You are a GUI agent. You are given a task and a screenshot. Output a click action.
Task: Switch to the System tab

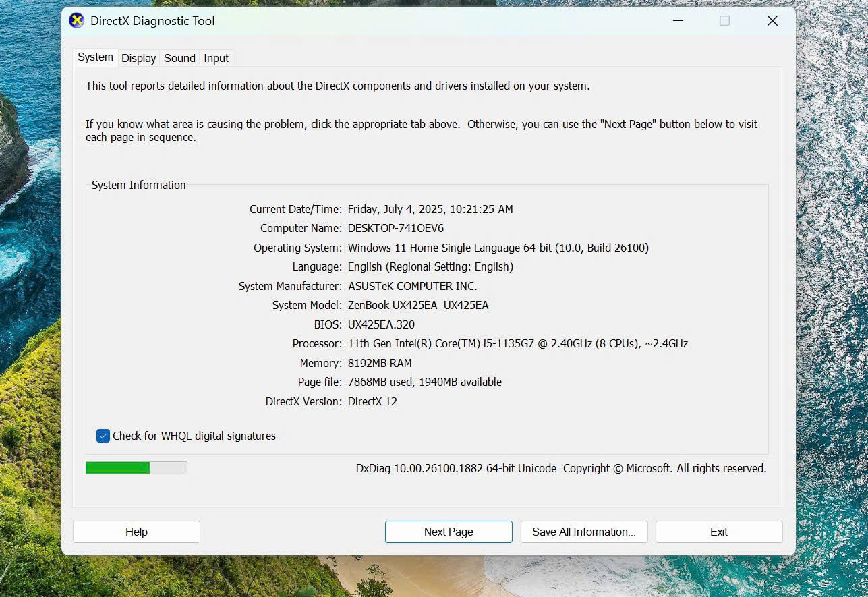95,57
